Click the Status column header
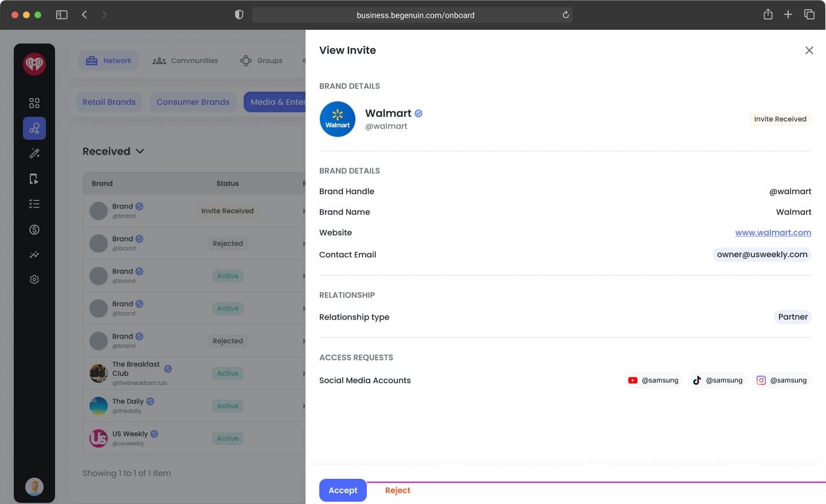The height and width of the screenshot is (504, 826). pos(228,183)
